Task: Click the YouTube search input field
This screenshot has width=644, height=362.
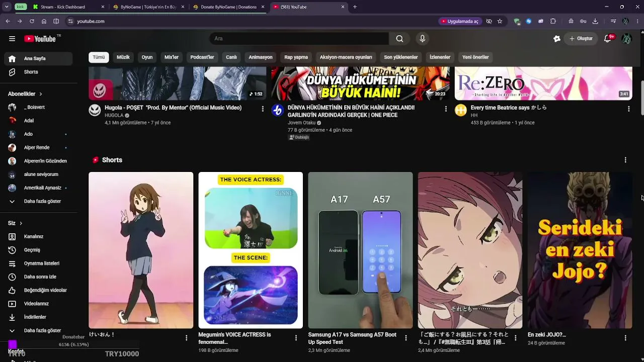Action: [299, 39]
